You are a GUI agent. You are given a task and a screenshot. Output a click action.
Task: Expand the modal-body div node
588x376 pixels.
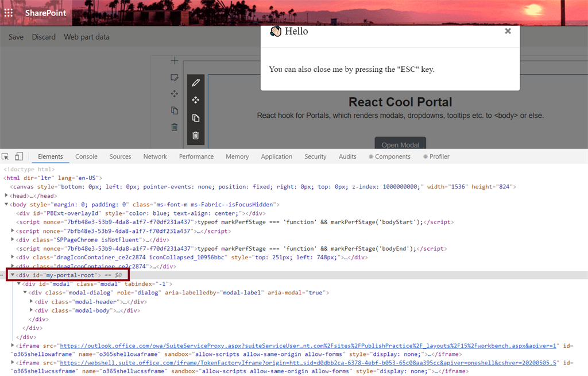point(31,310)
